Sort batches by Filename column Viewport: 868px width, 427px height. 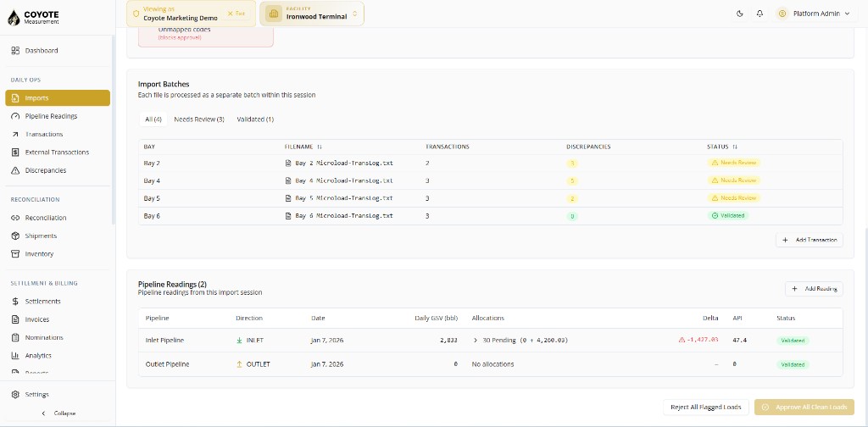303,147
